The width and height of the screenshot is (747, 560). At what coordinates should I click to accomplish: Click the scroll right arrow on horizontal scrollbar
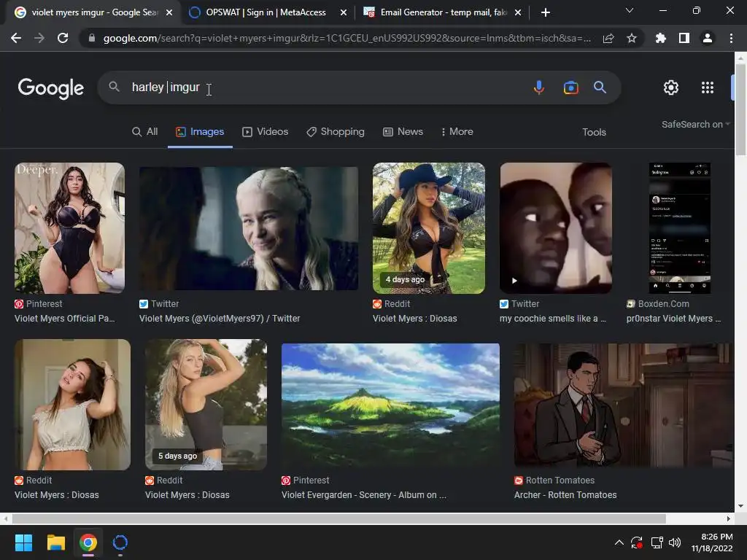729,518
